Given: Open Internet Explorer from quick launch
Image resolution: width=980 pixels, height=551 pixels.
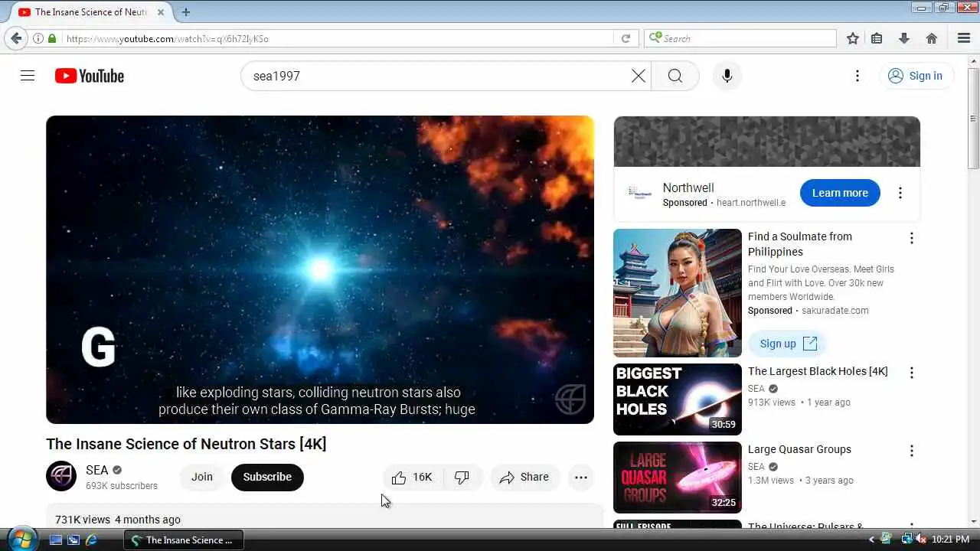Looking at the screenshot, I should 91,540.
